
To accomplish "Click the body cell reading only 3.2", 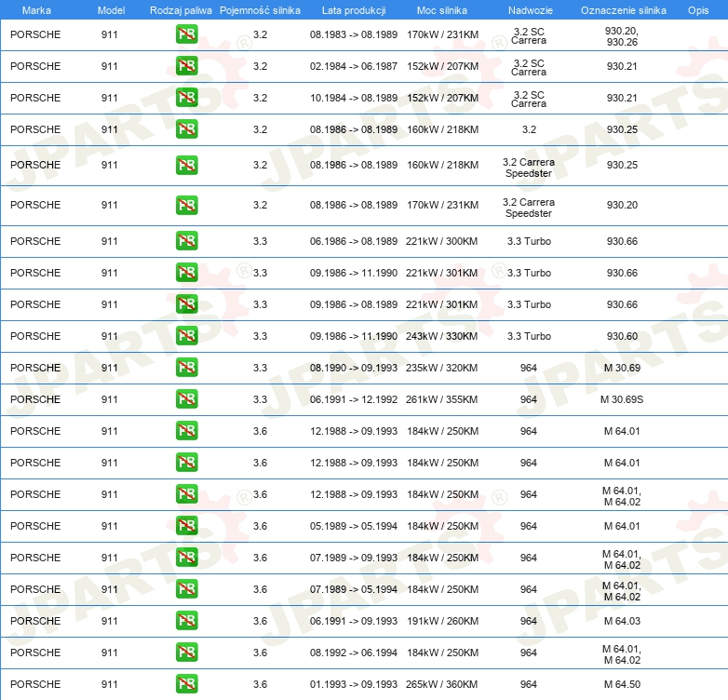I will [x=529, y=129].
